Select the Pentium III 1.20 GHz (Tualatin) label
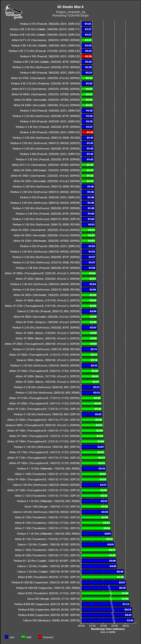Viewport: 141px width, 644px height. click(47, 561)
